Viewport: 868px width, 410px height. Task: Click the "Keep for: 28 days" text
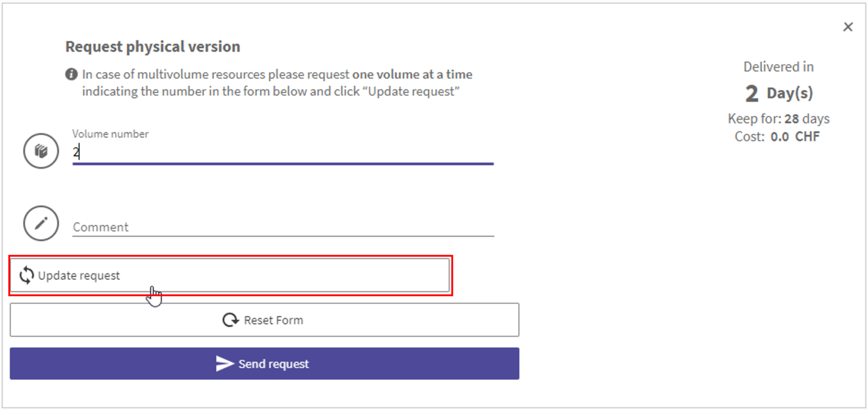(x=778, y=119)
